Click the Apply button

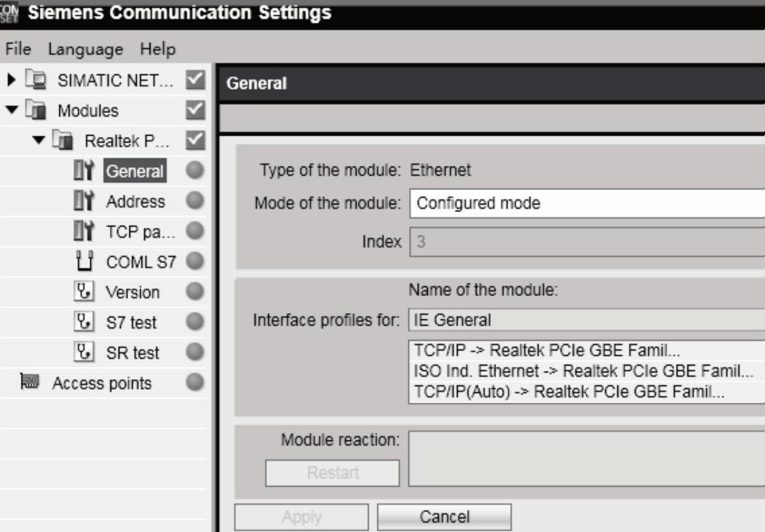click(302, 517)
